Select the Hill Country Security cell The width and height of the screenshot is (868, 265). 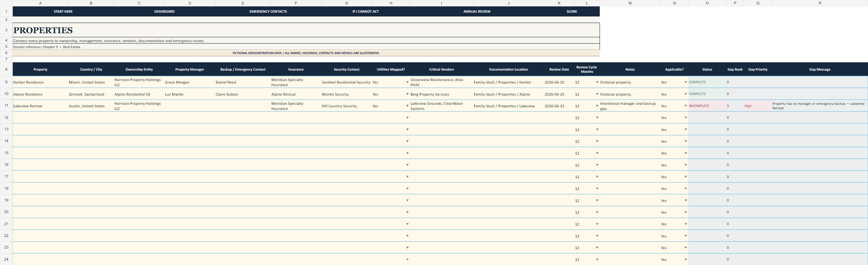point(346,106)
